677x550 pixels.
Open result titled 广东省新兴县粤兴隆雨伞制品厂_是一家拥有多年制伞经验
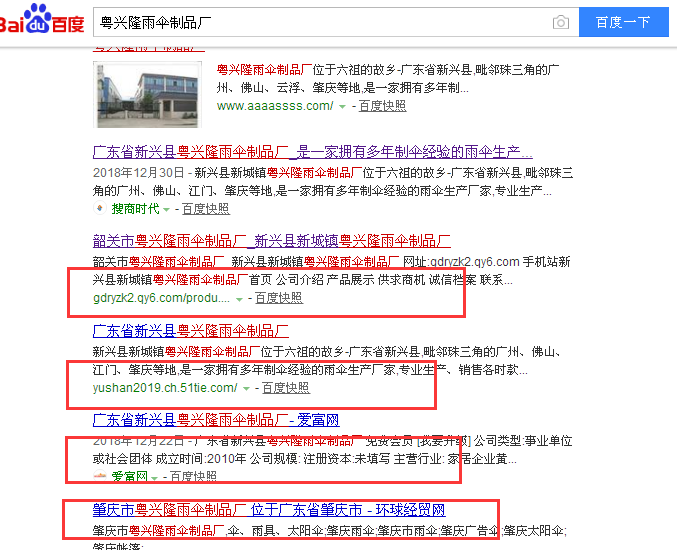[313, 152]
